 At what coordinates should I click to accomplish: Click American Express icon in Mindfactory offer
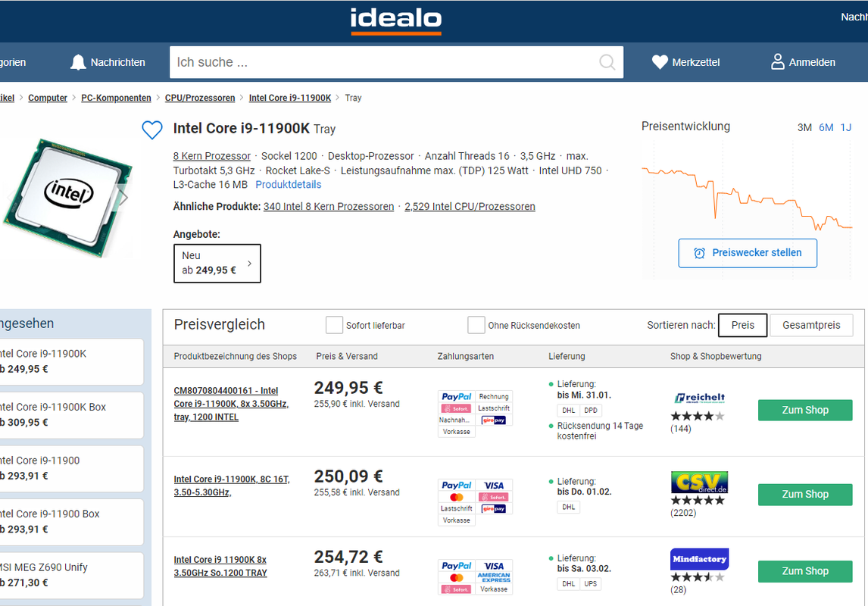pyautogui.click(x=494, y=577)
